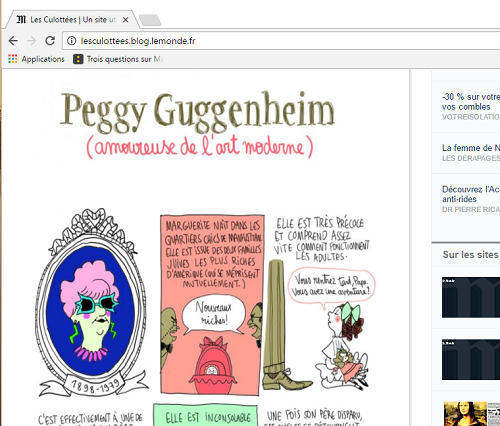This screenshot has width=500, height=426.
Task: Open the second dark Le Monde thumbnail
Action: click(471, 359)
